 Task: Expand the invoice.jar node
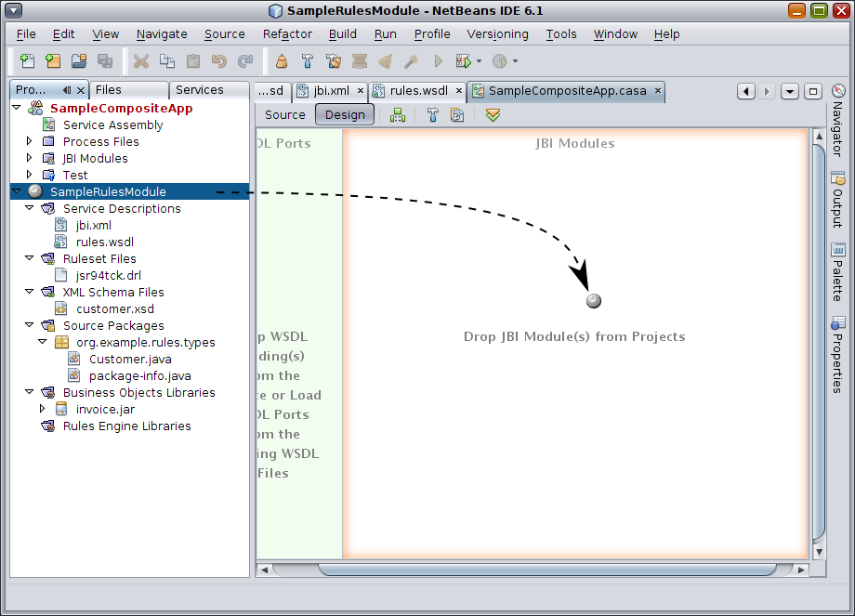(x=43, y=409)
